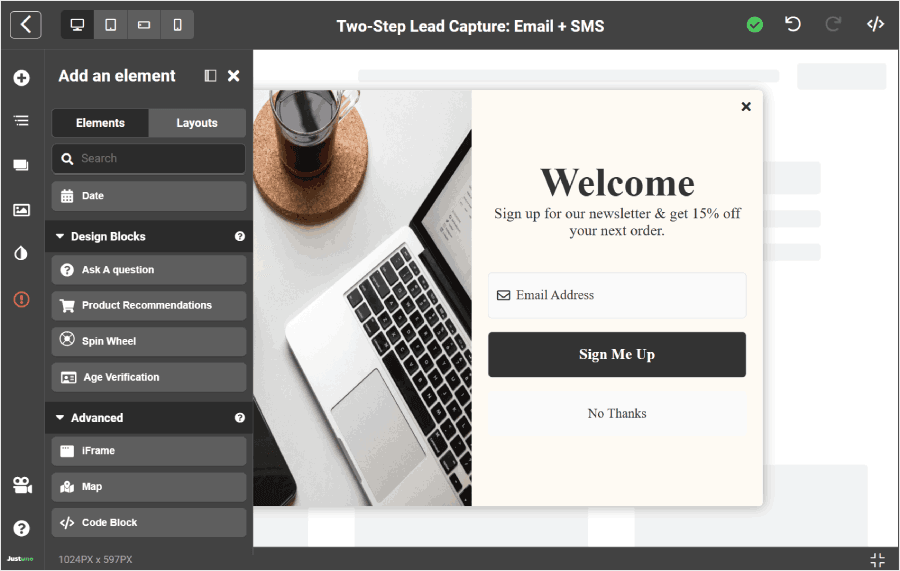Click the No Thanks button
This screenshot has width=900, height=571.
(617, 414)
